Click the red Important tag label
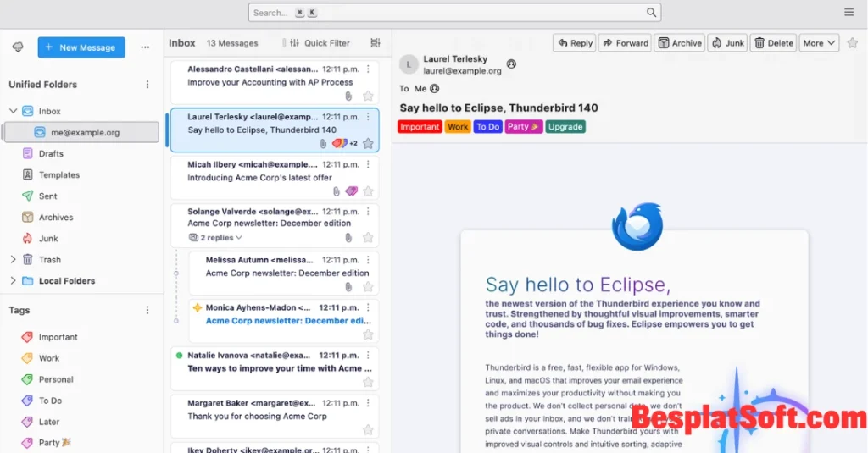 point(420,127)
